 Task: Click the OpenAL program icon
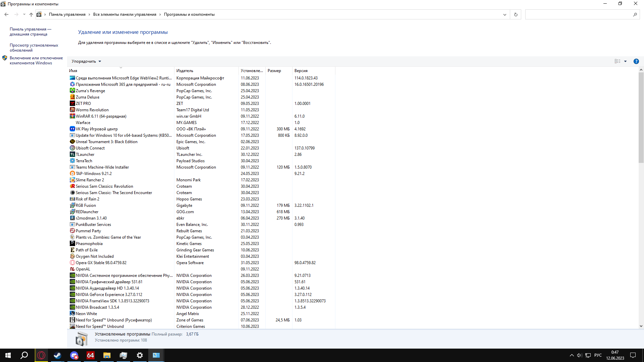(72, 269)
